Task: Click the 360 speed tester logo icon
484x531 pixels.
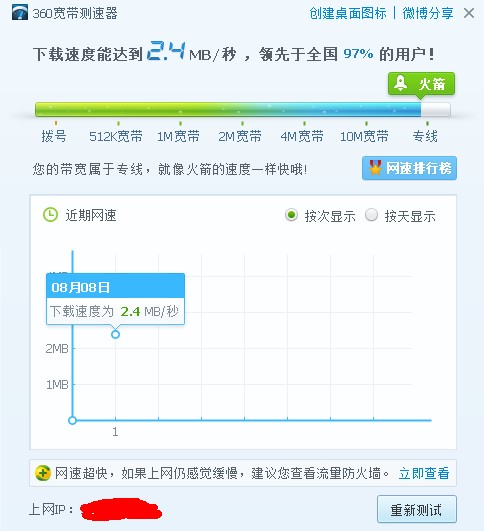Action: click(20, 13)
